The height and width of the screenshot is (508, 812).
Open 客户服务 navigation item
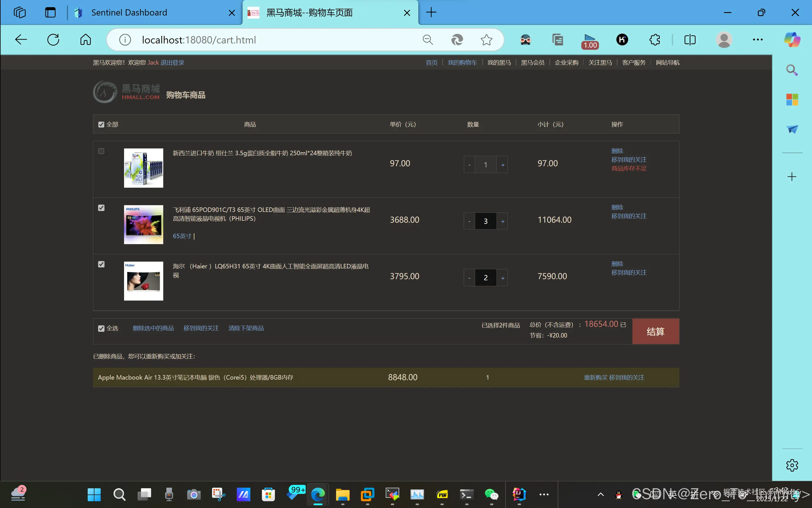coord(634,62)
